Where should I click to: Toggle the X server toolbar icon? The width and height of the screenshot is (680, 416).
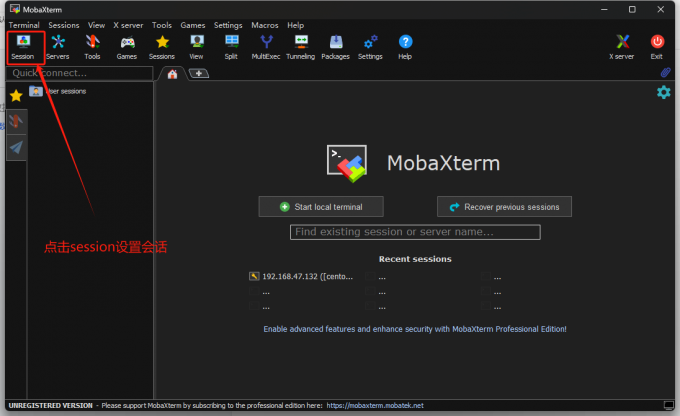[622, 47]
